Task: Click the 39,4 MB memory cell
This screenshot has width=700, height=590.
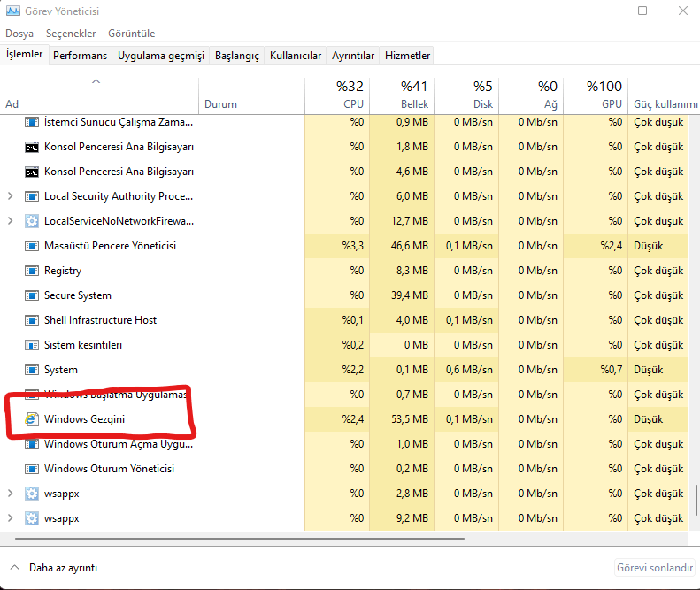Action: (x=402, y=295)
